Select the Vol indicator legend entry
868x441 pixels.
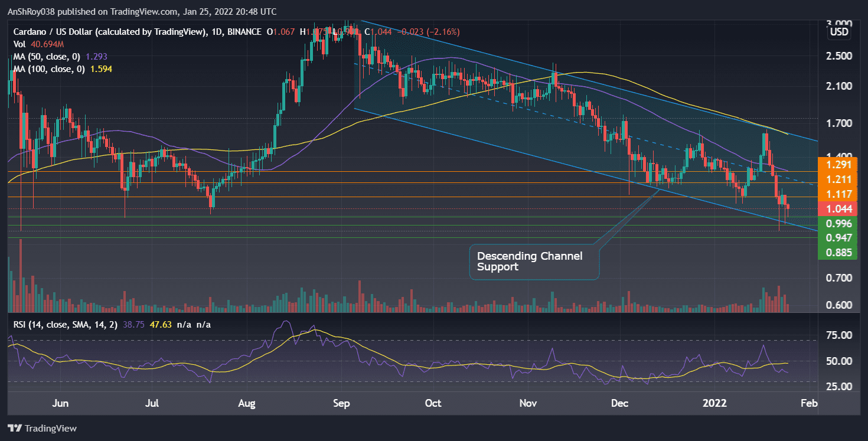(19, 44)
